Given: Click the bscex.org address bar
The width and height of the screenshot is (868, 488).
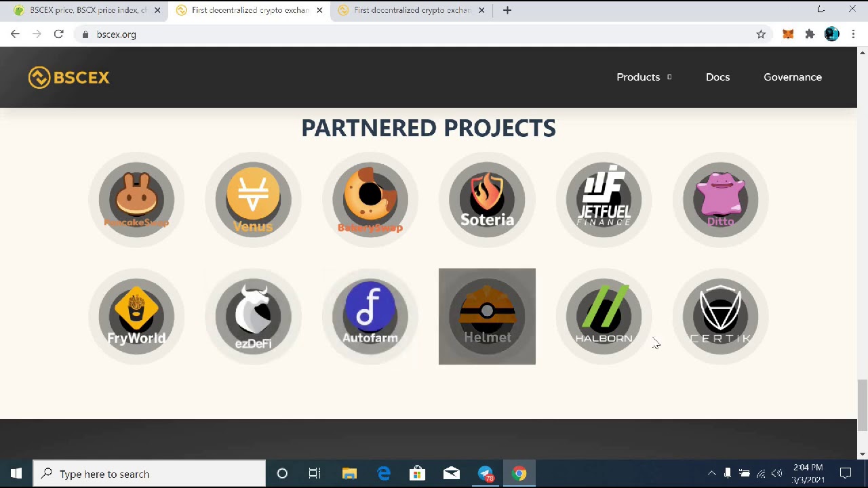Looking at the screenshot, I should tap(420, 34).
